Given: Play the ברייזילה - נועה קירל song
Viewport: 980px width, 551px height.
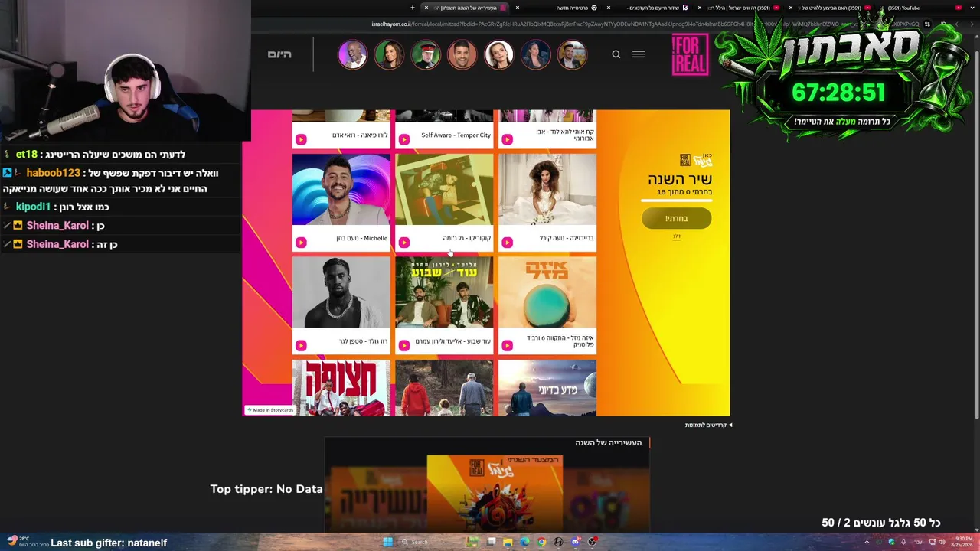Looking at the screenshot, I should pos(507,242).
